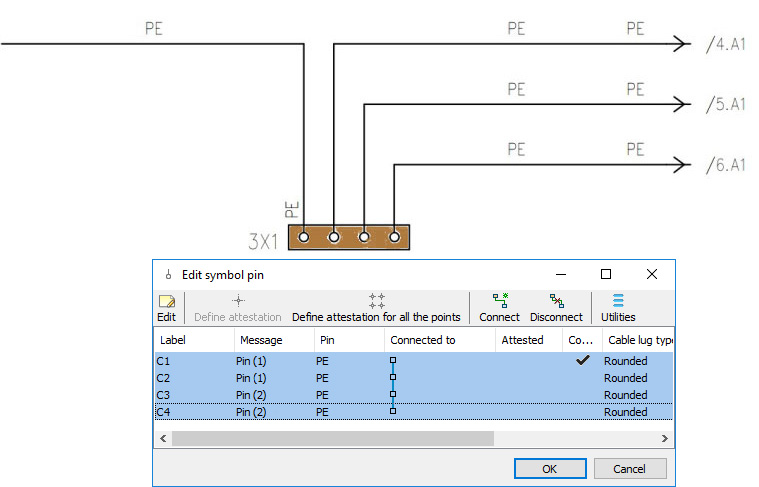Click the first pin on terminal 3X1
The width and height of the screenshot is (759, 487).
pyautogui.click(x=304, y=237)
